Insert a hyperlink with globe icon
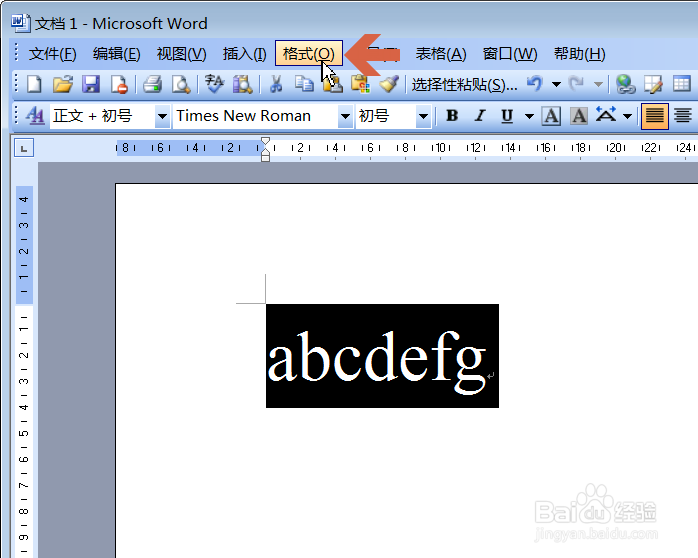 coord(625,84)
